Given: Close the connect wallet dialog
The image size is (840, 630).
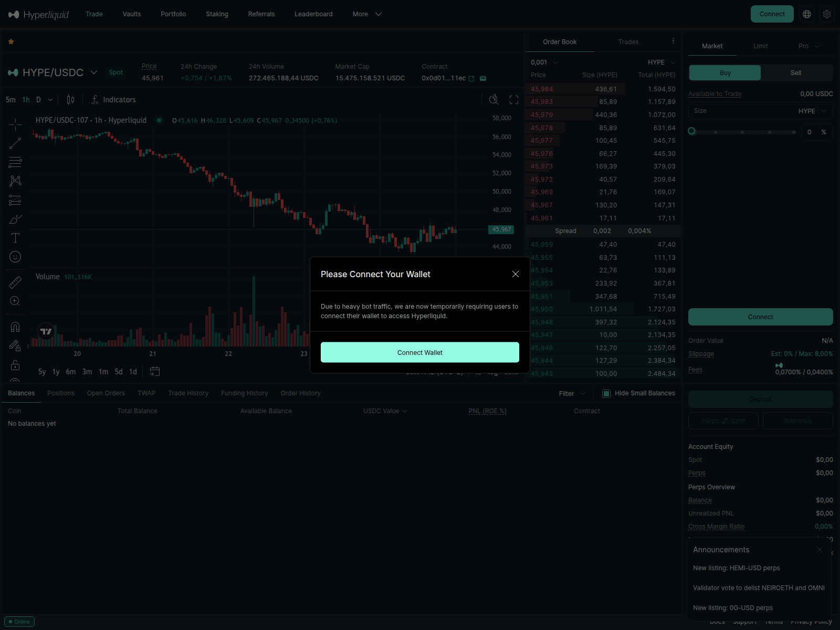Looking at the screenshot, I should coord(516,274).
